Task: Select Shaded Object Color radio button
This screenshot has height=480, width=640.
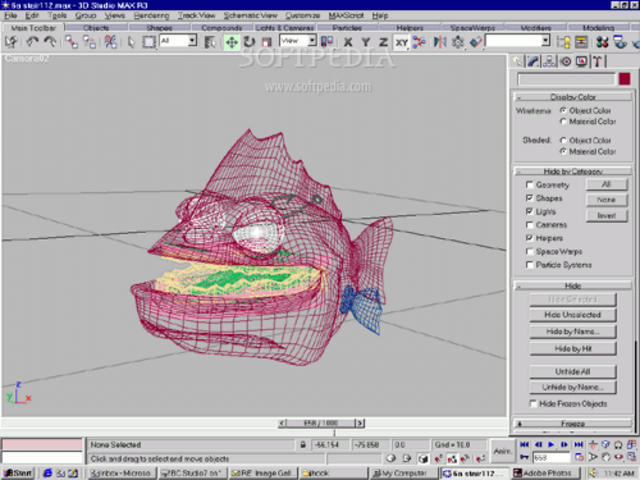Action: coord(563,140)
